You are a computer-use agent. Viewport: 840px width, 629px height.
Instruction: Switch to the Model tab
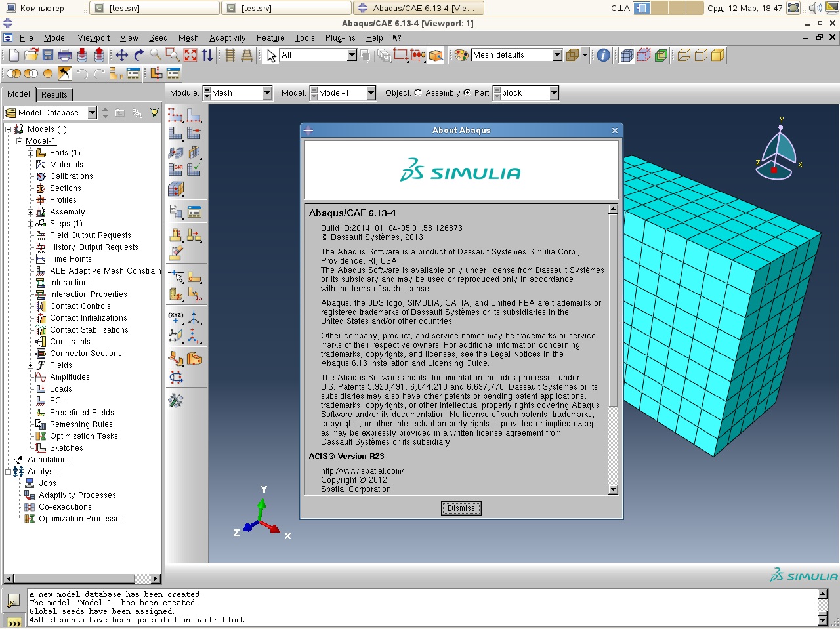(18, 94)
